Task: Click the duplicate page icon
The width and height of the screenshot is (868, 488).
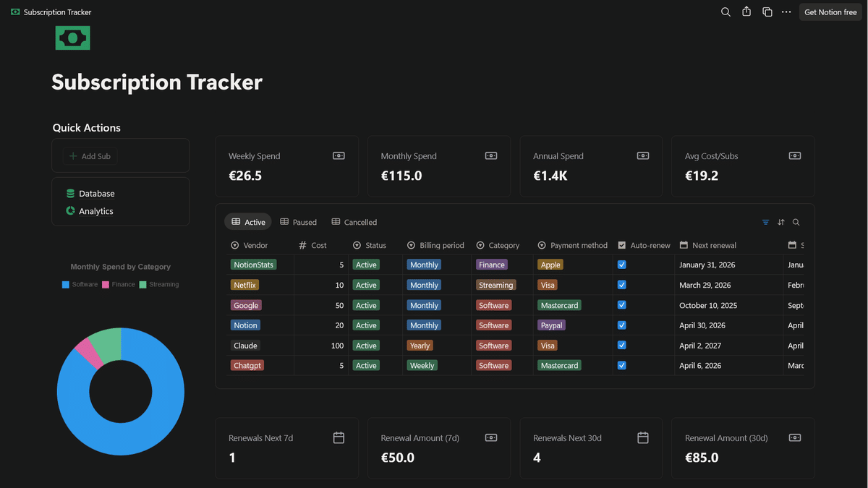Action: [767, 12]
